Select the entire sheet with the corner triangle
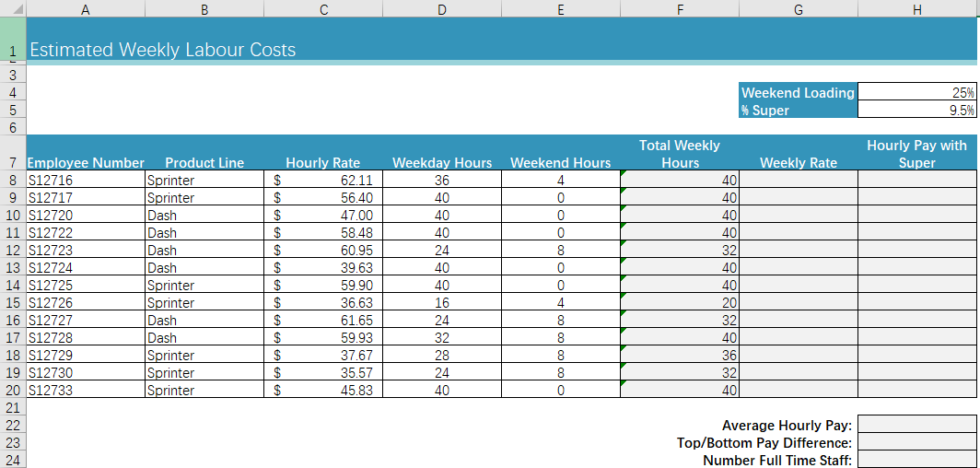This screenshot has width=980, height=468. 13,8
